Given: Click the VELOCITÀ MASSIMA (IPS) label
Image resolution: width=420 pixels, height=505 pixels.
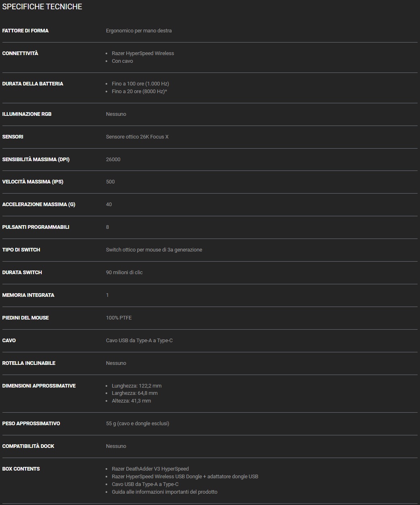Looking at the screenshot, I should click(33, 182).
